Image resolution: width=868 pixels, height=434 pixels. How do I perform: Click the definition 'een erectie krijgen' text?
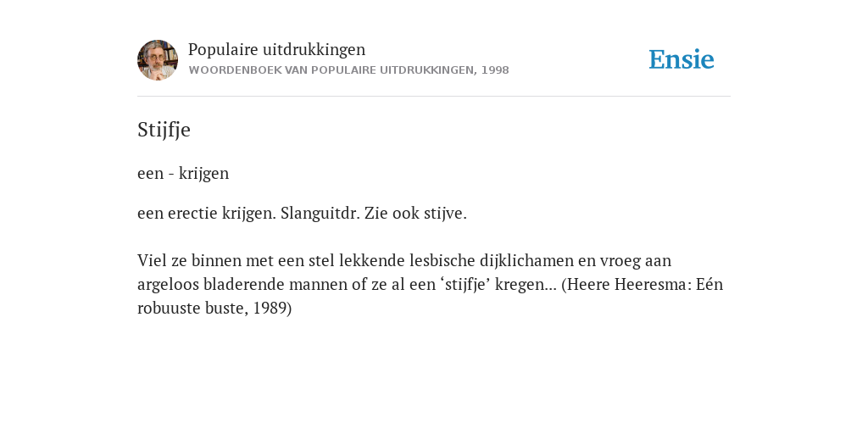tap(207, 214)
